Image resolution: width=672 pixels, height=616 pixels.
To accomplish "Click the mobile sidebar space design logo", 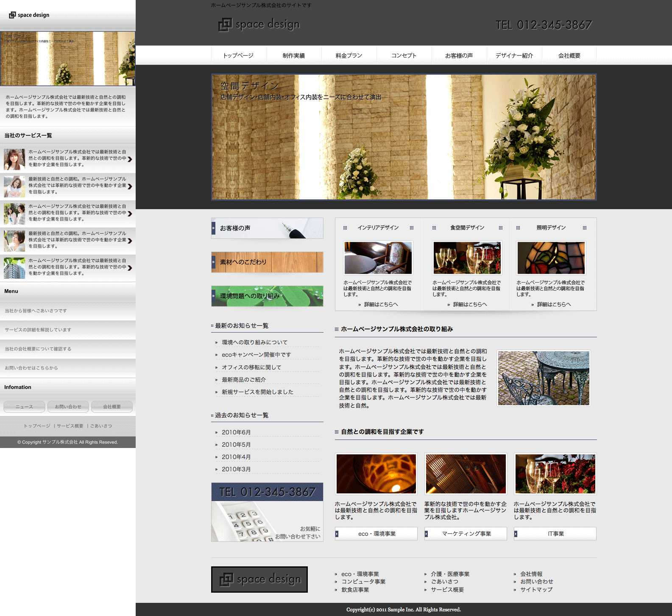I will [x=29, y=15].
